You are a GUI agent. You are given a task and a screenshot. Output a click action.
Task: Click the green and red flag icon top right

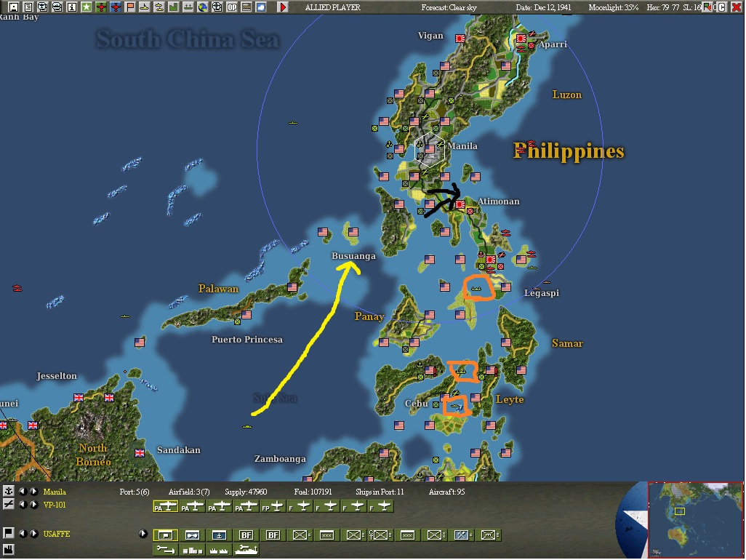click(x=707, y=7)
